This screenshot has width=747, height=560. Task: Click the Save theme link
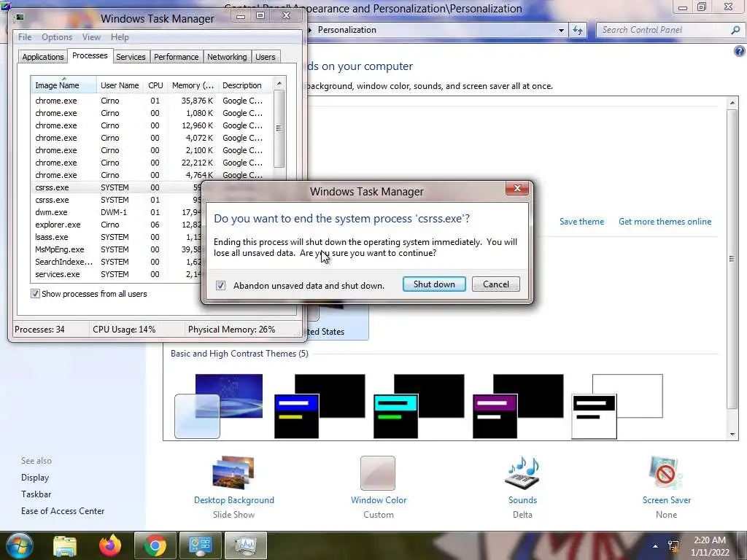581,222
